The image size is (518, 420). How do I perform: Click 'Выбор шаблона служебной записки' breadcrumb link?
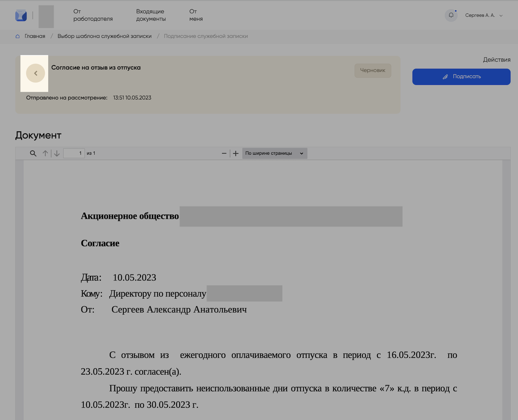pyautogui.click(x=104, y=36)
